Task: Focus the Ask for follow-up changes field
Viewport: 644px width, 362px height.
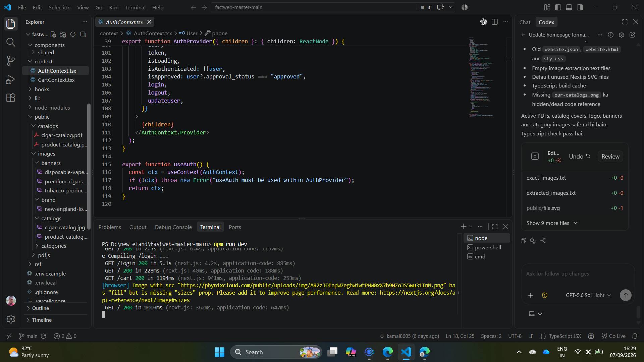Action: [x=578, y=274]
